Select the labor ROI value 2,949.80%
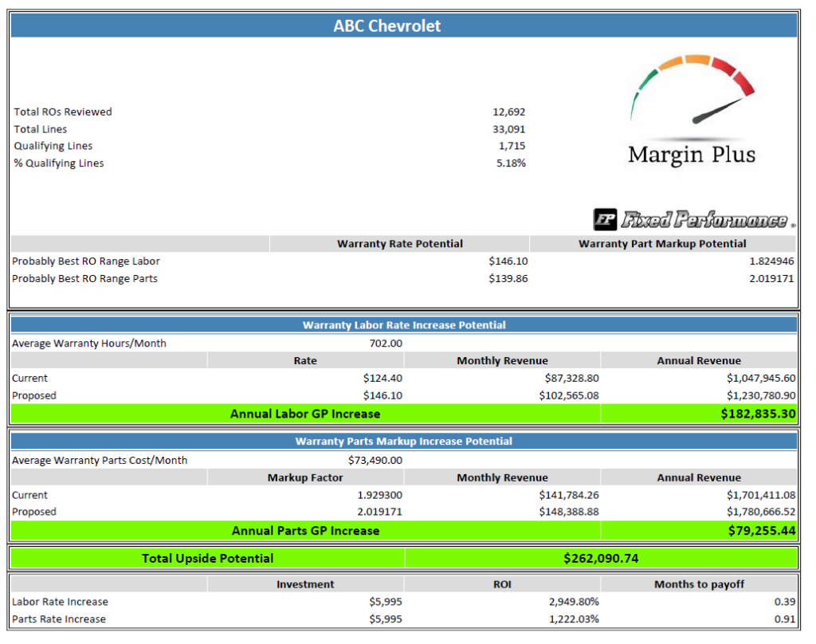This screenshot has height=644, width=816. pos(574,602)
